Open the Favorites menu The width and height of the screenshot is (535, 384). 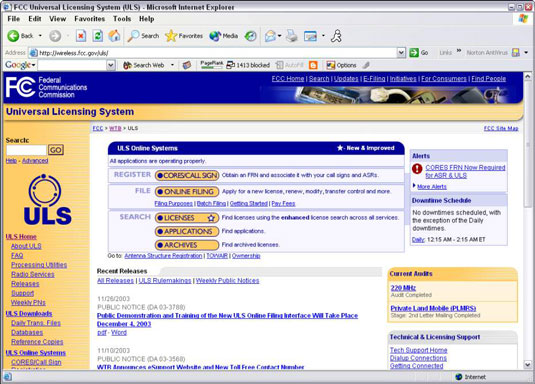pos(89,19)
